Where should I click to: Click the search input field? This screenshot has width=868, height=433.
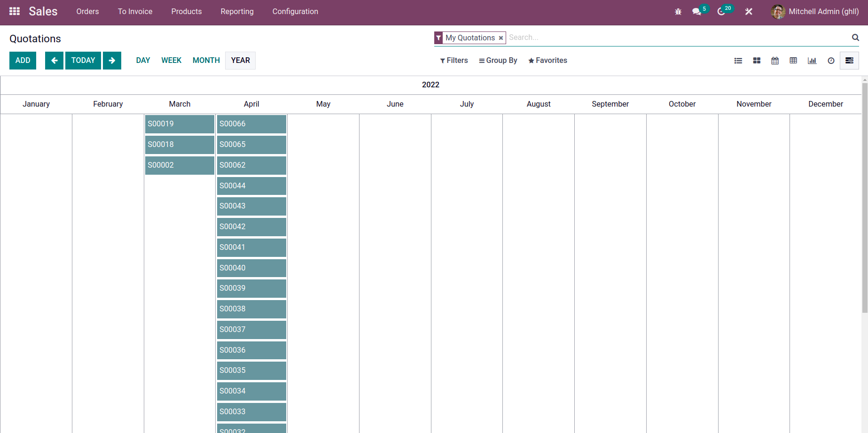coord(678,38)
